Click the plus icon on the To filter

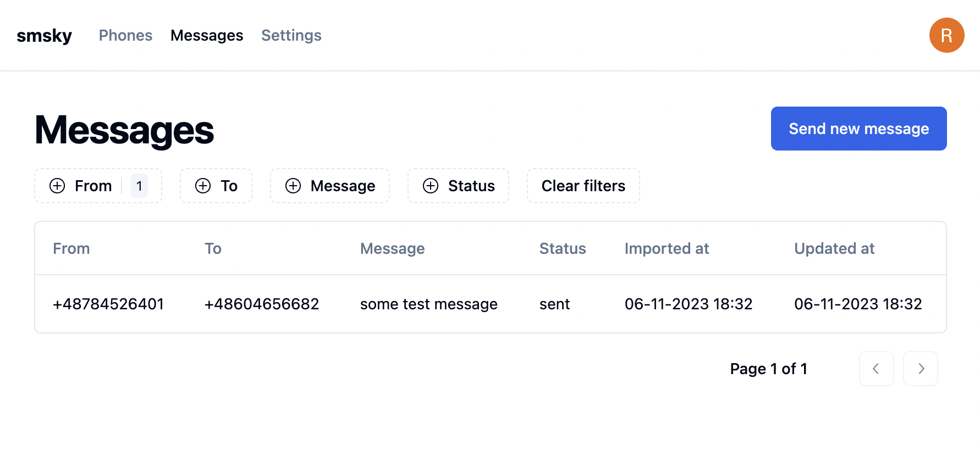[202, 186]
